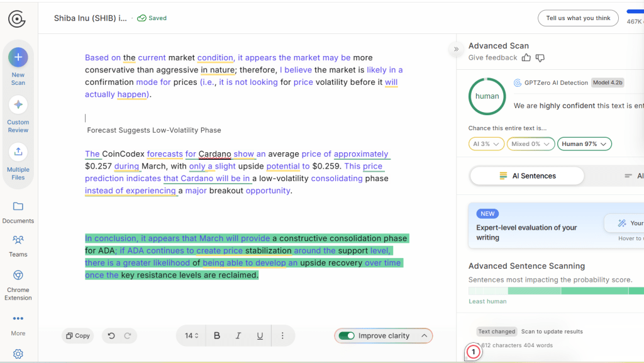Screen dimensions: 644x363
Task: Expand the Human 97% dropdown
Action: [x=584, y=144]
